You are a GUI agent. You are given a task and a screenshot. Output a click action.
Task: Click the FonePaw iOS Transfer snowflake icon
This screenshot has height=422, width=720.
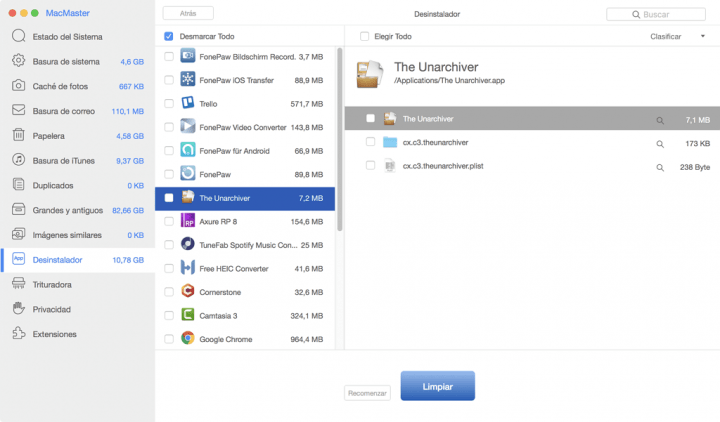[187, 79]
